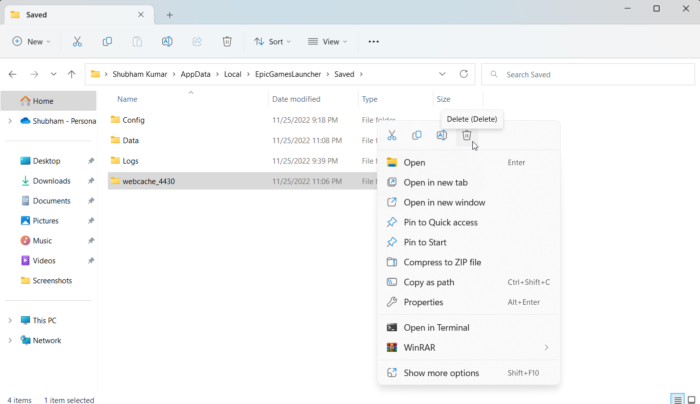
Task: Open the View dropdown menu
Action: coord(327,42)
